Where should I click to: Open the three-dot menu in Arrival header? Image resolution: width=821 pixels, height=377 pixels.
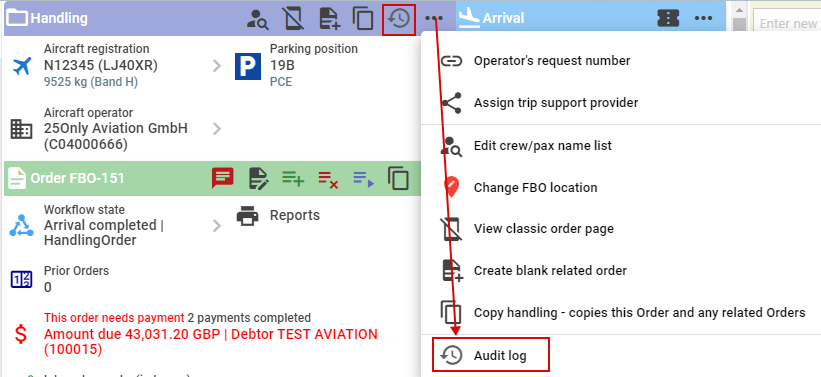pyautogui.click(x=703, y=18)
